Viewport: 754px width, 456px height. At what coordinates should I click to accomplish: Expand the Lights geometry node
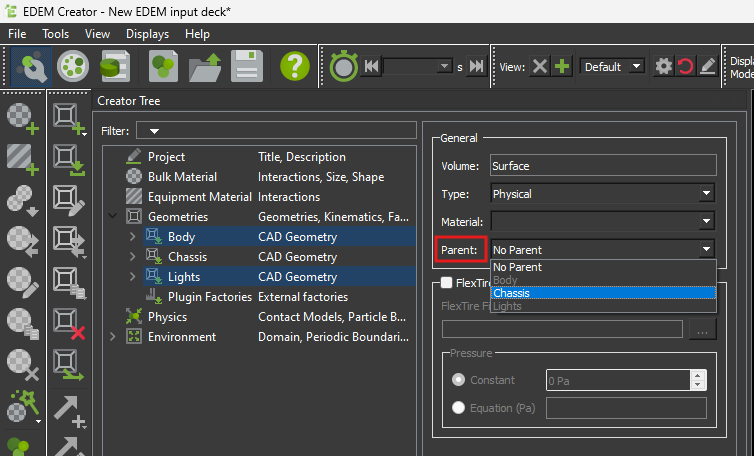tap(132, 277)
